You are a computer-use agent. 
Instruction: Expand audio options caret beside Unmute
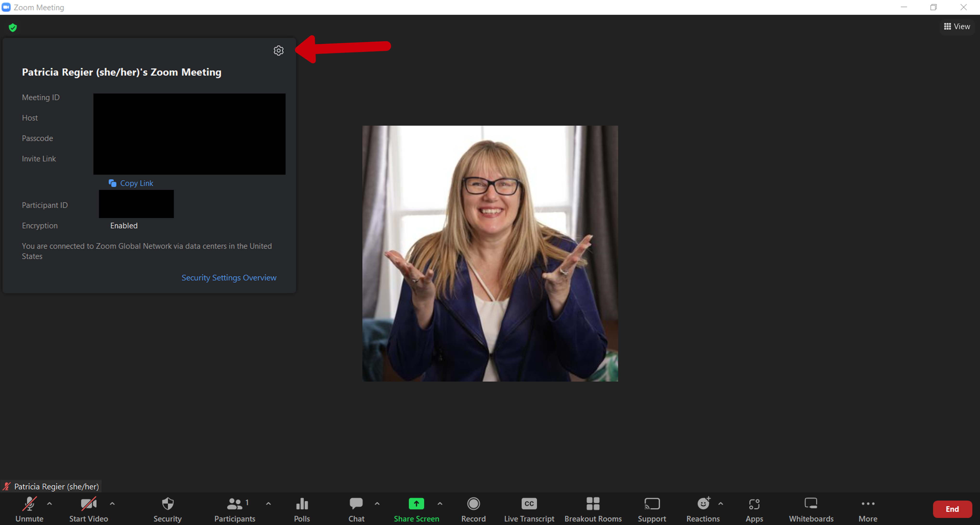(x=49, y=503)
